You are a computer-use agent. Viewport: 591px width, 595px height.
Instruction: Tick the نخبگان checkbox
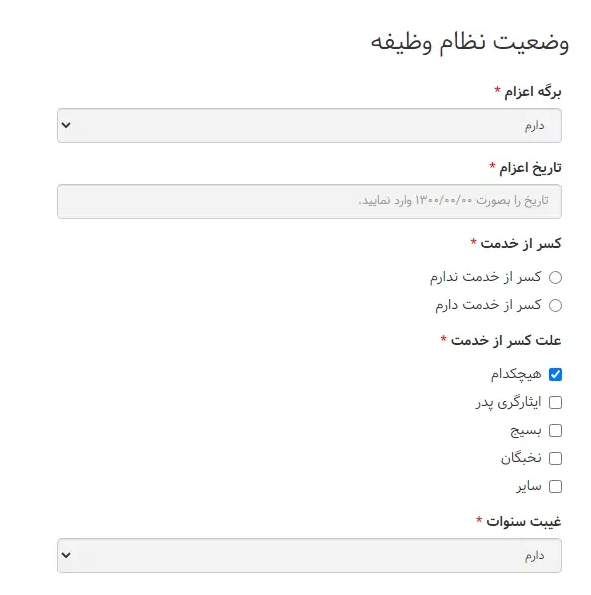click(x=555, y=458)
